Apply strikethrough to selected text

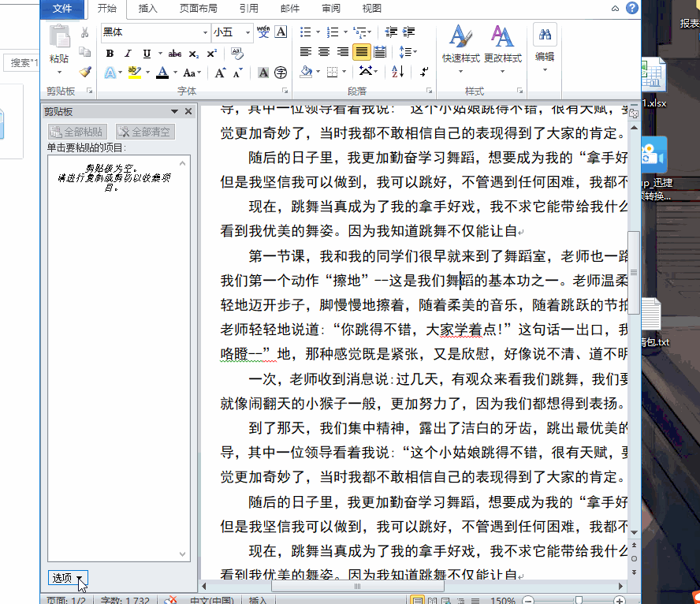[176, 53]
